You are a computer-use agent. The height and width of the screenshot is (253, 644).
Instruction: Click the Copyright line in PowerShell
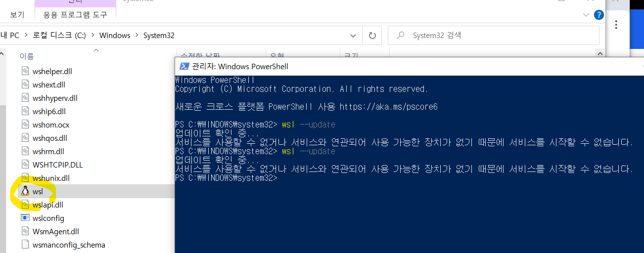(302, 89)
